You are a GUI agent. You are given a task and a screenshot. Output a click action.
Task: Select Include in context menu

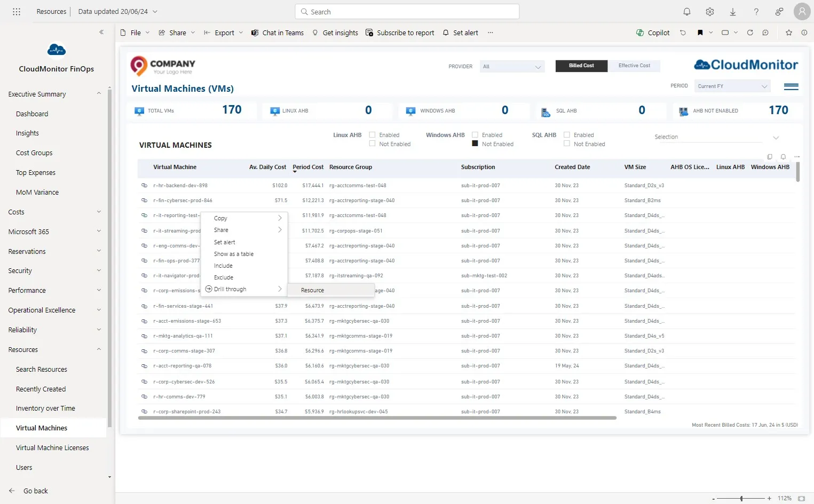coord(244,266)
